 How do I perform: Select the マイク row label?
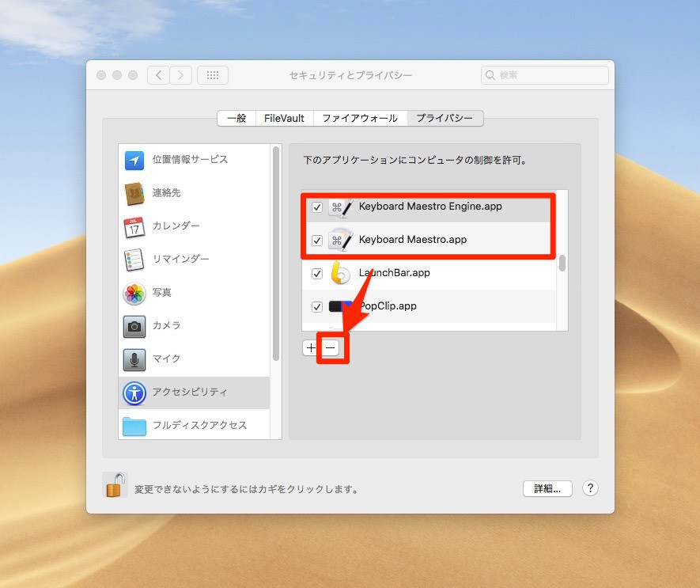167,358
